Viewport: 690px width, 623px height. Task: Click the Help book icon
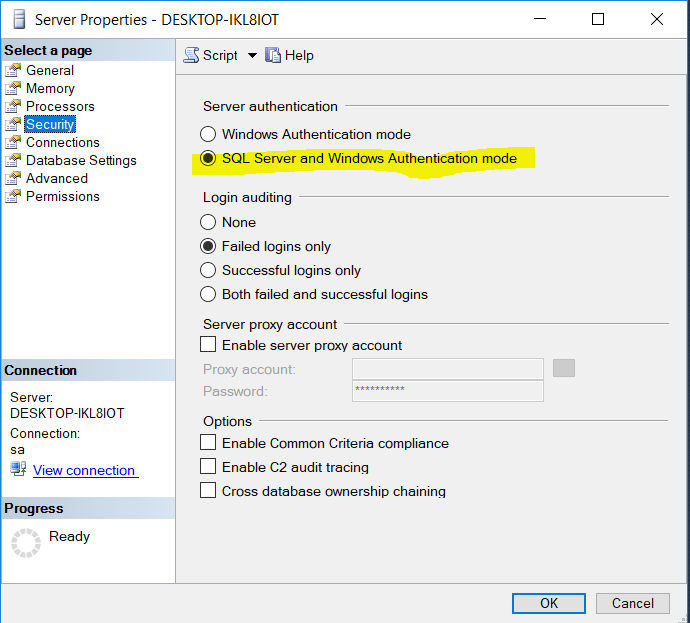click(273, 55)
